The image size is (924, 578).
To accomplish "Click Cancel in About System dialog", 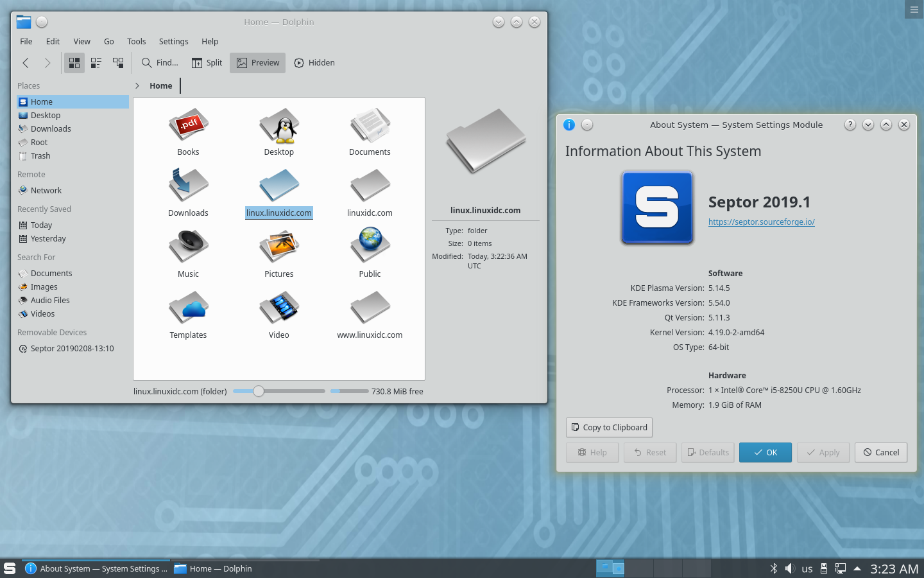I will pyautogui.click(x=881, y=453).
